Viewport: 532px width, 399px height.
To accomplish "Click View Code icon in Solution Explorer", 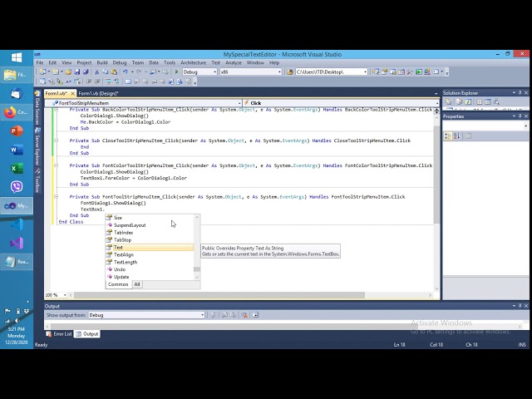I will click(479, 101).
